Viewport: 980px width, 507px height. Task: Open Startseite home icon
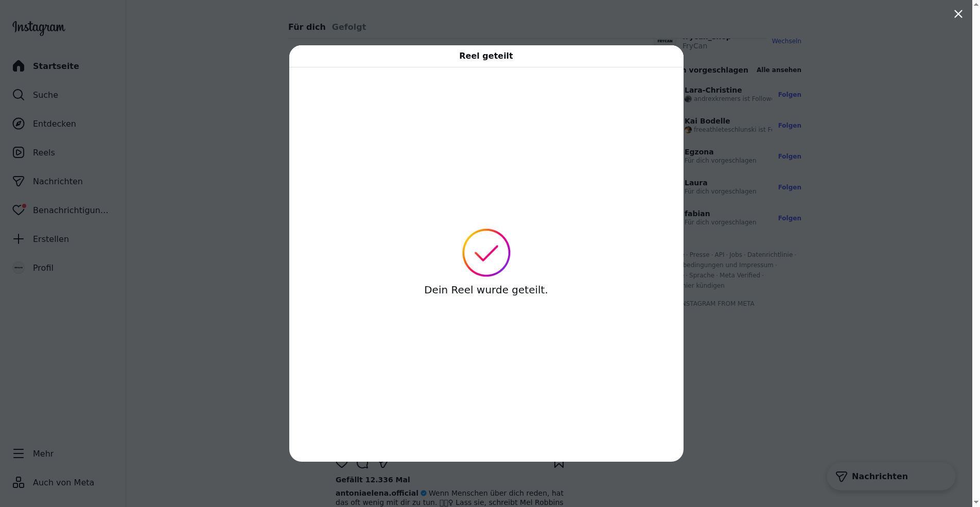point(19,66)
